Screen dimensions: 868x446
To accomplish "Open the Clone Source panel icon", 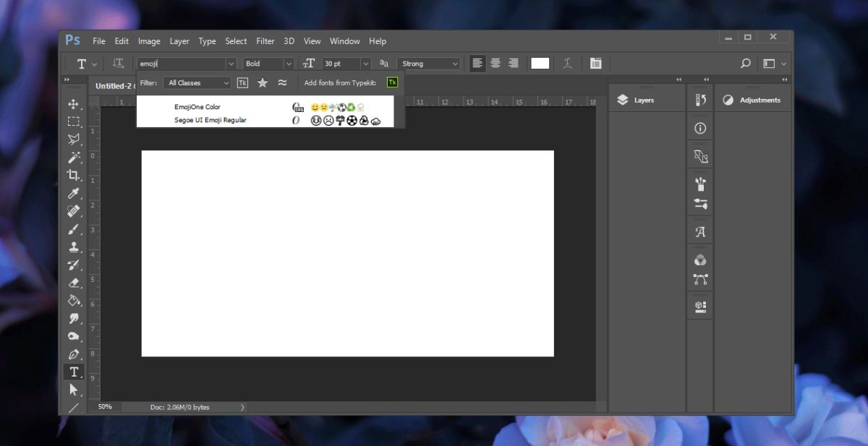I will [x=699, y=155].
